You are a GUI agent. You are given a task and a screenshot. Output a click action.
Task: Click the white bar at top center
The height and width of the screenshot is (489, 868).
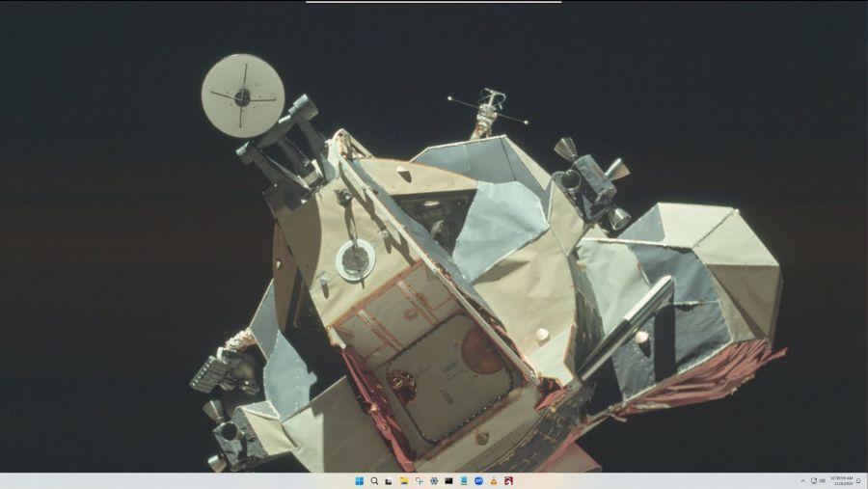[433, 2]
